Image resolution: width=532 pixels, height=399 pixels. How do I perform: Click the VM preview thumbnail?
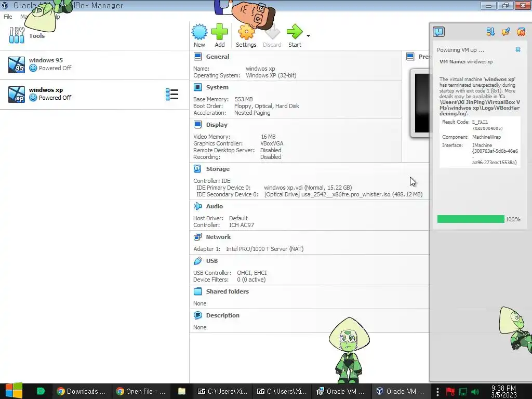tap(420, 103)
